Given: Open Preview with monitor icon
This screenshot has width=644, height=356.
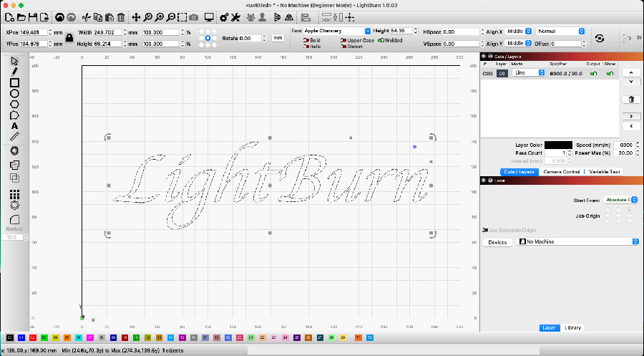Looking at the screenshot, I should pos(209,17).
